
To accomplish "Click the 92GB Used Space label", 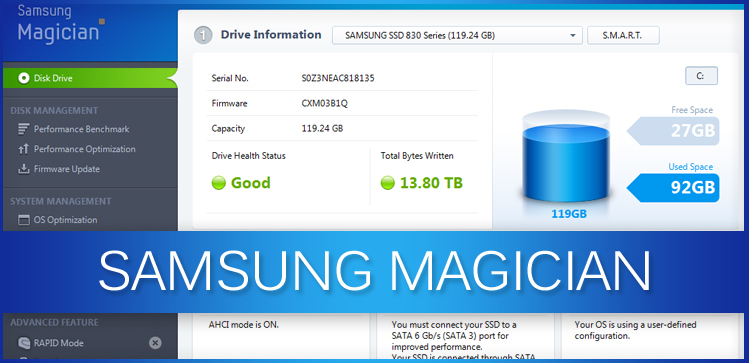I will point(673,188).
